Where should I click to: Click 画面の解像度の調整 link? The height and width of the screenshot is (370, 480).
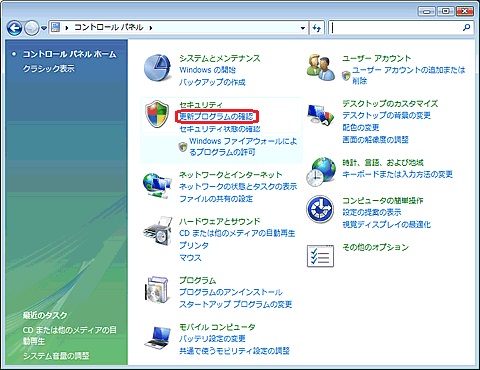tap(375, 140)
